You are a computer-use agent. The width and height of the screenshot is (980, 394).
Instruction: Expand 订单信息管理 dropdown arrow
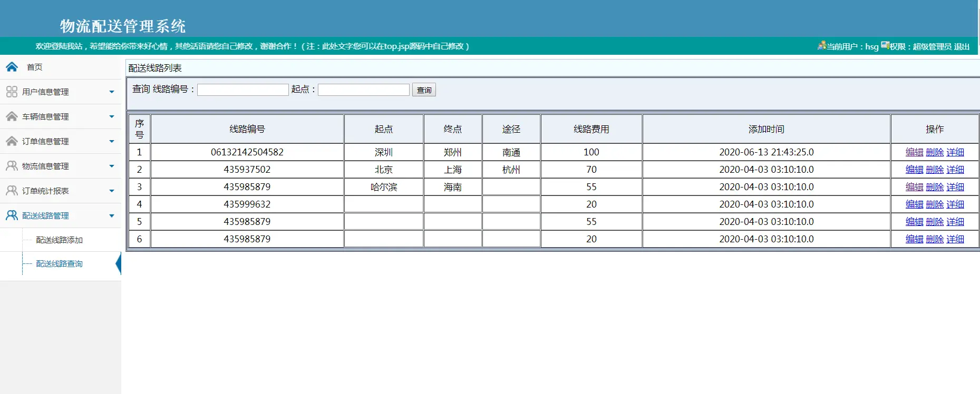point(112,142)
